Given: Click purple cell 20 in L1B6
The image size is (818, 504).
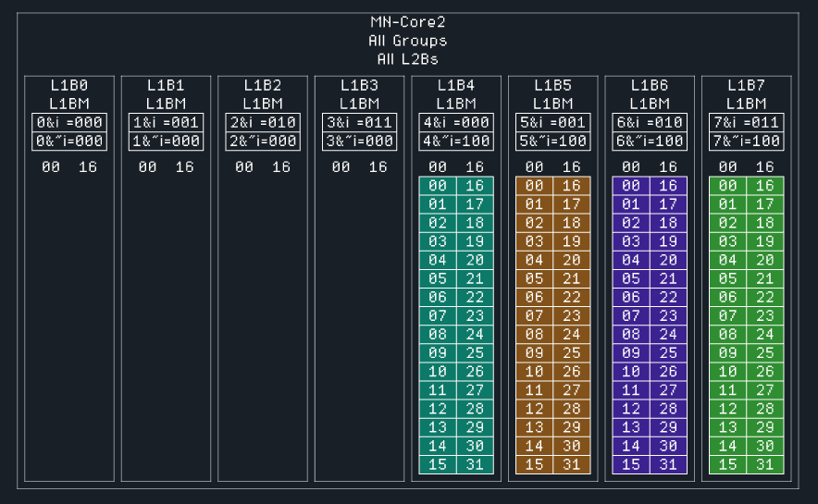Looking at the screenshot, I should pyautogui.click(x=668, y=260).
